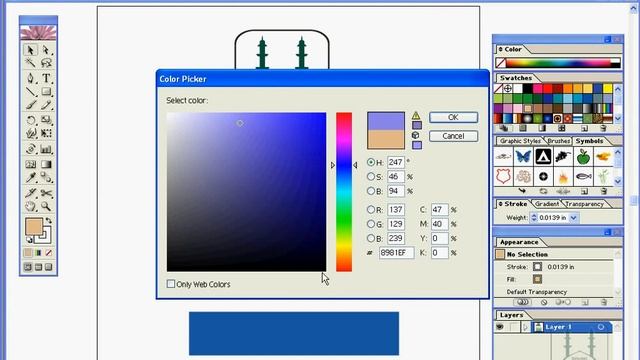The image size is (640, 360).
Task: Select the Blend tool
Action: pyautogui.click(x=46, y=178)
